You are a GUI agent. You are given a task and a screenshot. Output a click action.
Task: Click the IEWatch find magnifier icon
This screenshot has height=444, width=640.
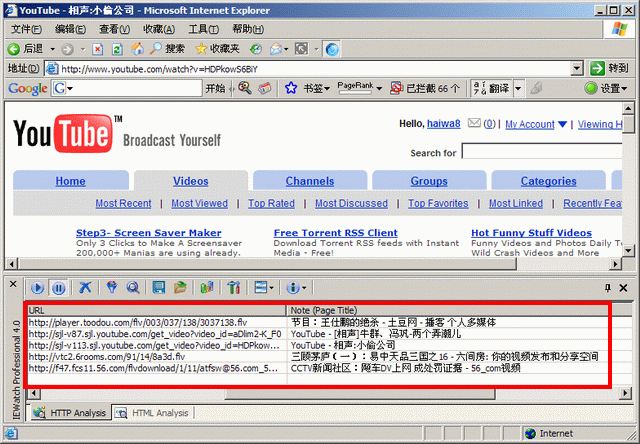133,288
